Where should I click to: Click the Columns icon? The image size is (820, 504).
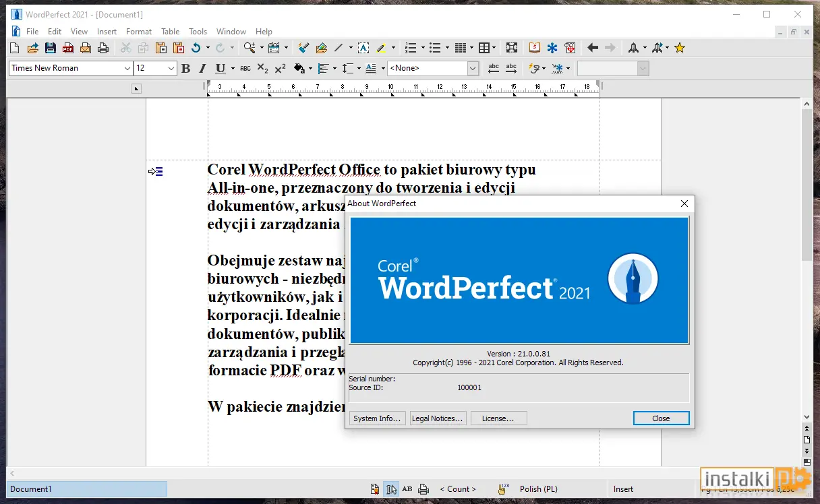[460, 48]
